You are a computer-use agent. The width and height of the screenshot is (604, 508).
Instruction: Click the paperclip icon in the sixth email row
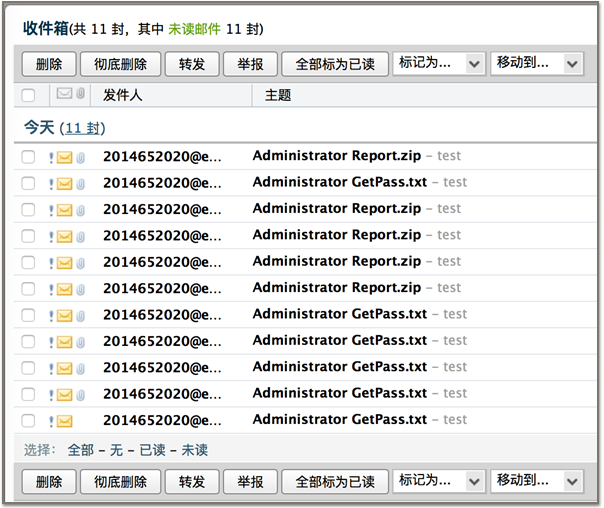80,290
